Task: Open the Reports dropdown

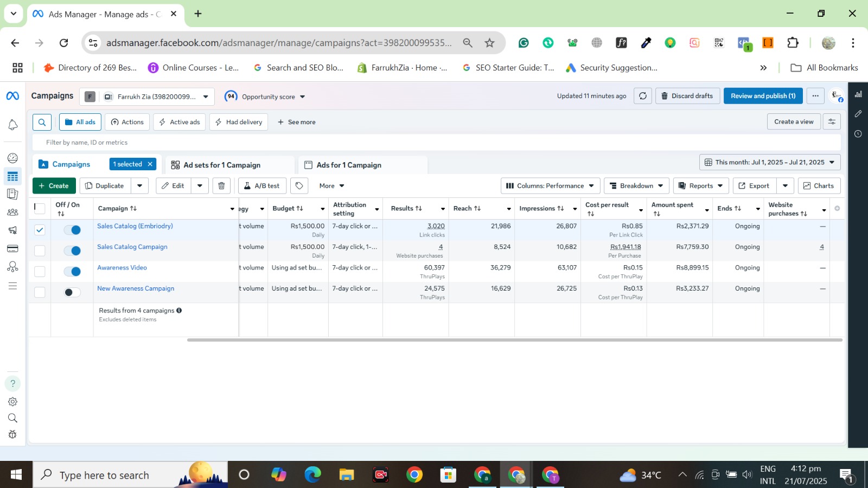Action: [701, 186]
